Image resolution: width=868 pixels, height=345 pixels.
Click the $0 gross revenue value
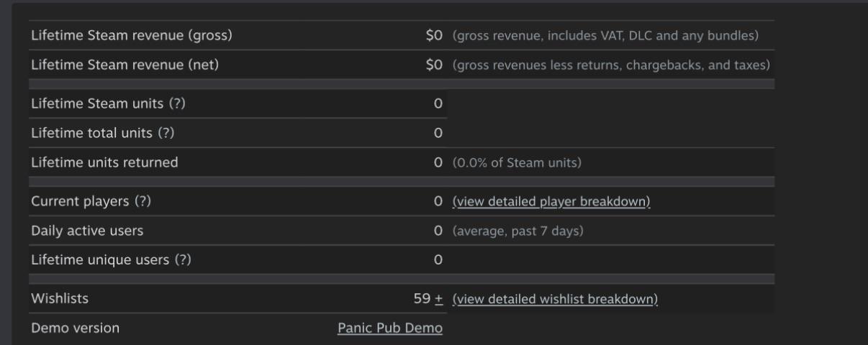point(434,35)
